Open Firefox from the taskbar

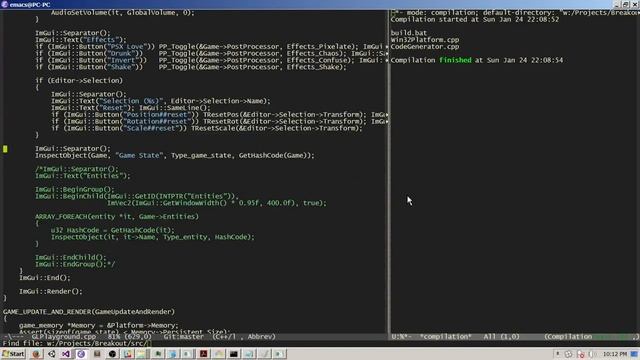[x=36, y=354]
